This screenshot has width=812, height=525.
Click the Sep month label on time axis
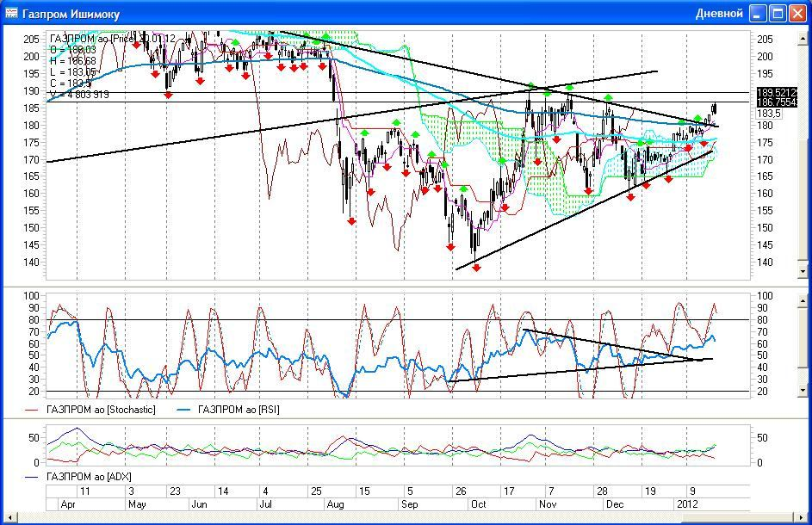pos(410,504)
